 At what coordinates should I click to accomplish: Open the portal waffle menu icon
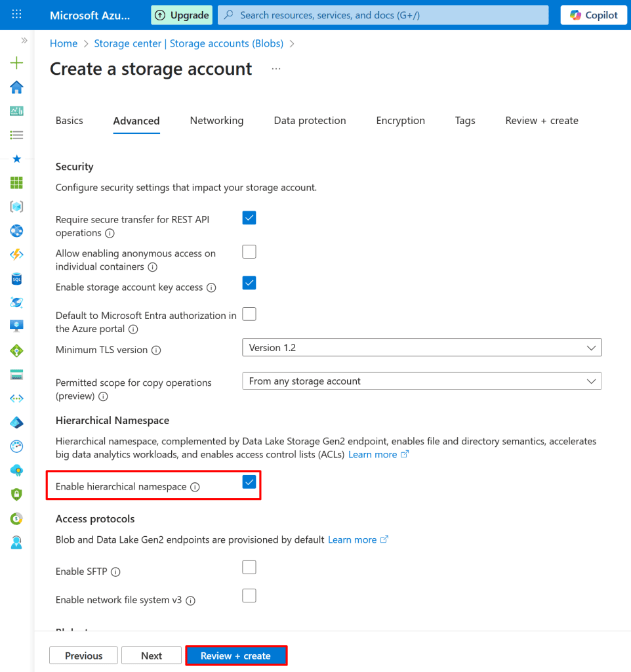tap(17, 14)
